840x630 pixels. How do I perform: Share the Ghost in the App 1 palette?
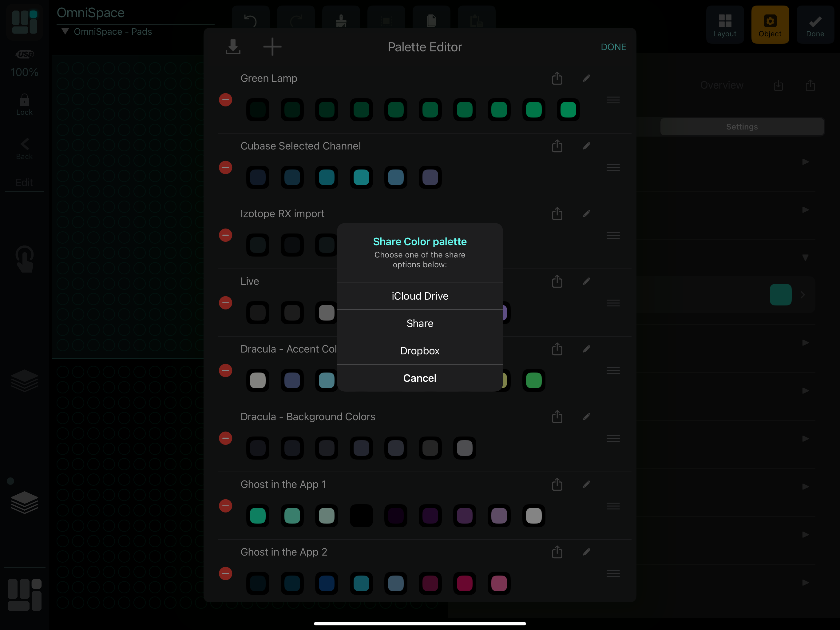click(557, 484)
